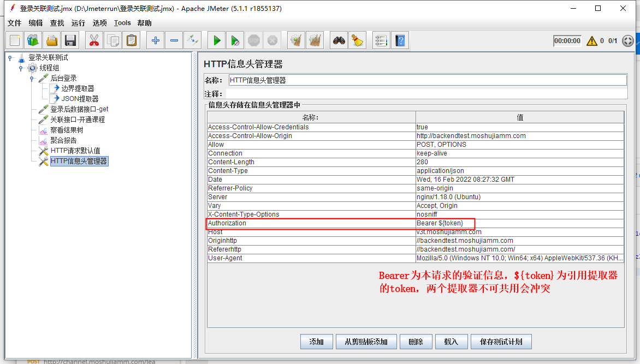Select the Referrer-Policy header name cell
Viewport: 640px width, 364px height.
point(311,188)
